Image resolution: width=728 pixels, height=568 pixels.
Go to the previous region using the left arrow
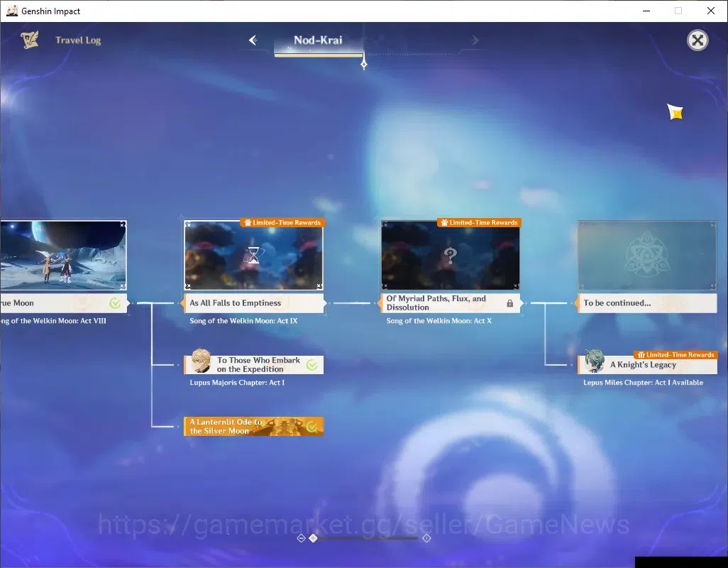tap(253, 40)
